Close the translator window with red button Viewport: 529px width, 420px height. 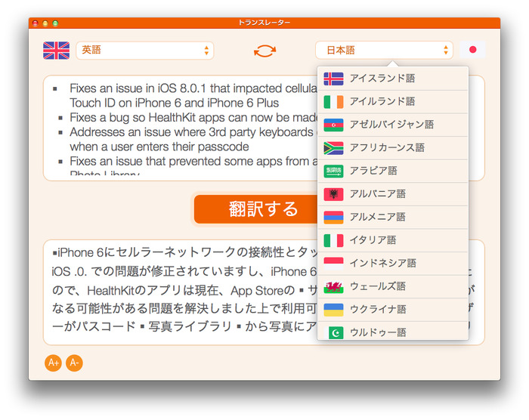pyautogui.click(x=35, y=23)
